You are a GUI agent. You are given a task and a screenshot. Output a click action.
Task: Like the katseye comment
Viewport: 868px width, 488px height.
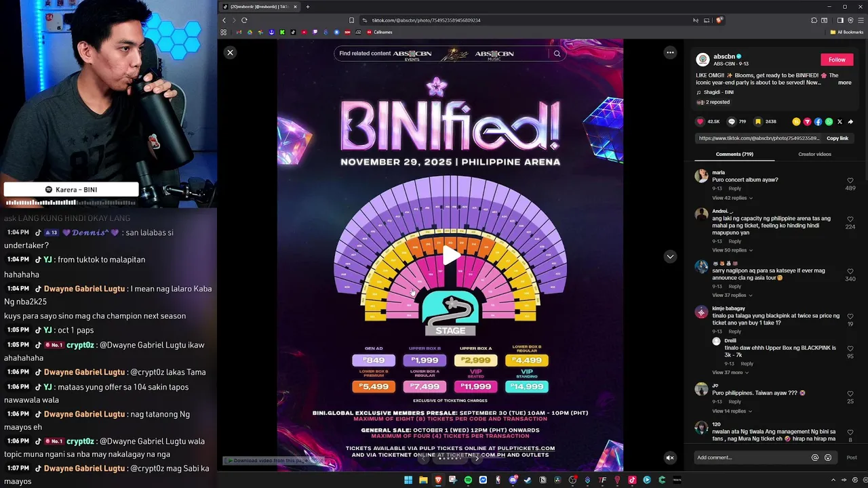pyautogui.click(x=850, y=271)
